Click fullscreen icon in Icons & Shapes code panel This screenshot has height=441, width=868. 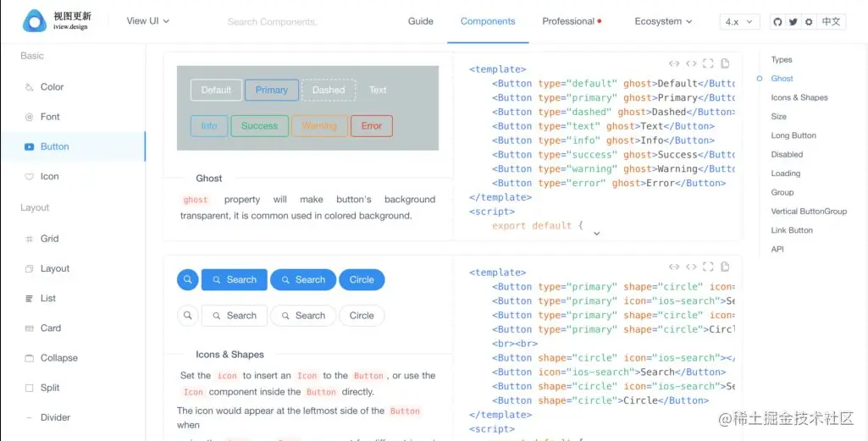tap(708, 267)
